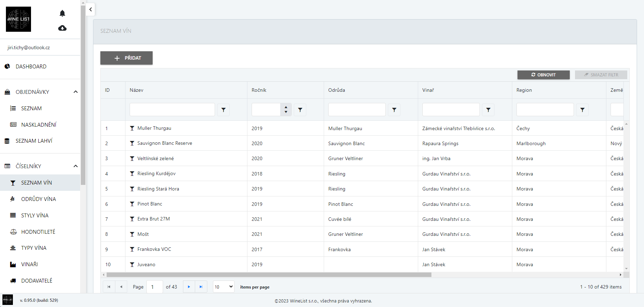This screenshot has width=644, height=307.
Task: Open the notifications bell
Action: coord(62,13)
